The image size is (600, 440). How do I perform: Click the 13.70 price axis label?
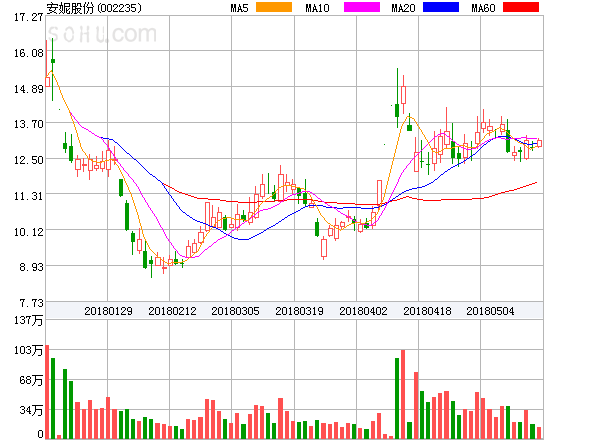(x=28, y=124)
